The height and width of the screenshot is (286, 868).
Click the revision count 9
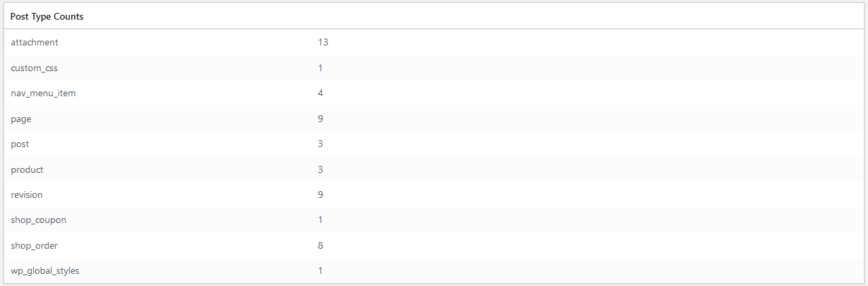pyautogui.click(x=321, y=195)
